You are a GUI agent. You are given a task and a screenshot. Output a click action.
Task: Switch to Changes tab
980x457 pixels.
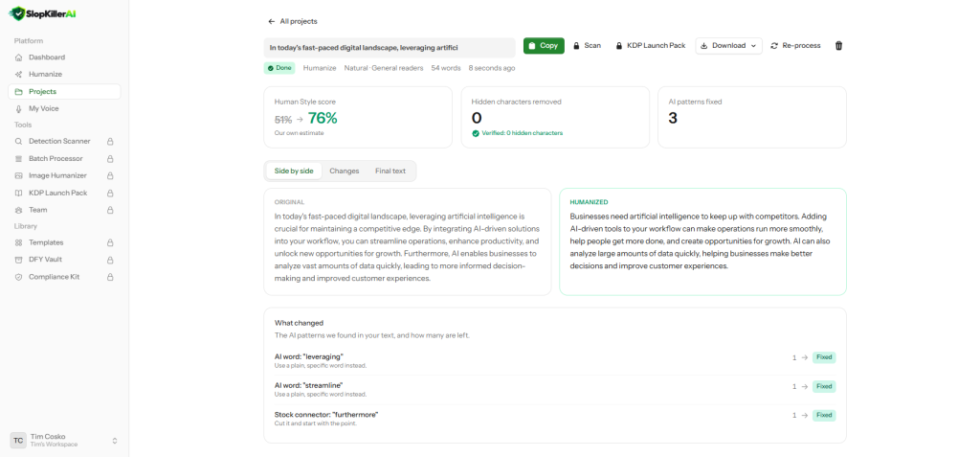[345, 171]
